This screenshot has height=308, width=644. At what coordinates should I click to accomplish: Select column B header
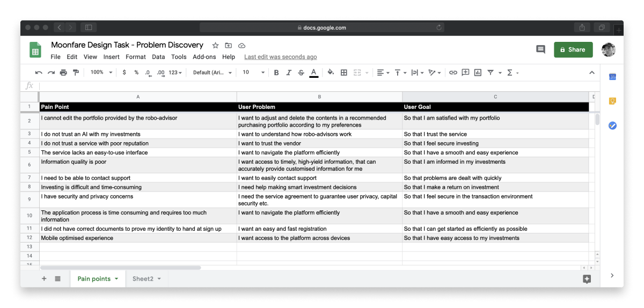(319, 97)
